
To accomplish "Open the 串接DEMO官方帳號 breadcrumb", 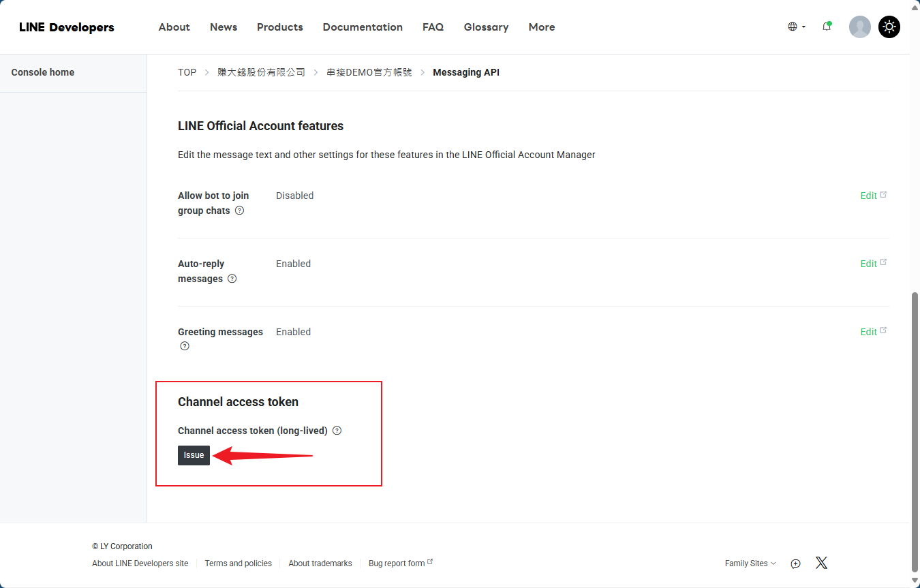I will pos(369,72).
